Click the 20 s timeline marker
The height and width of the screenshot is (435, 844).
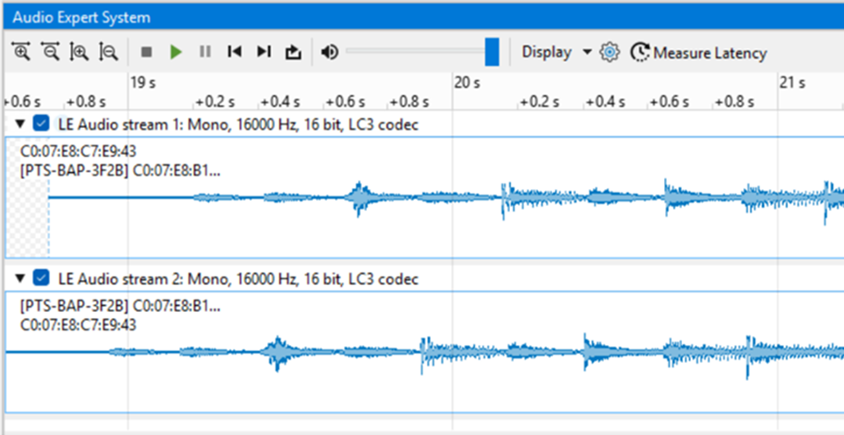tap(467, 83)
